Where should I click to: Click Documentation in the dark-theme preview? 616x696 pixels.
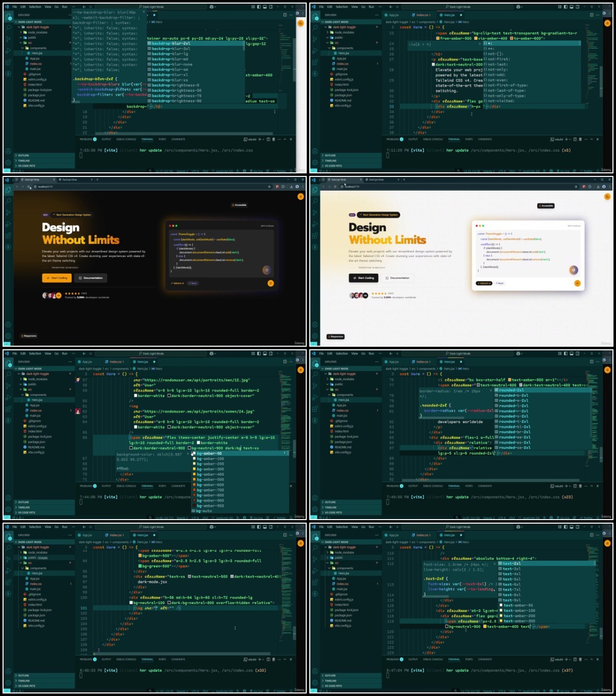[x=90, y=278]
